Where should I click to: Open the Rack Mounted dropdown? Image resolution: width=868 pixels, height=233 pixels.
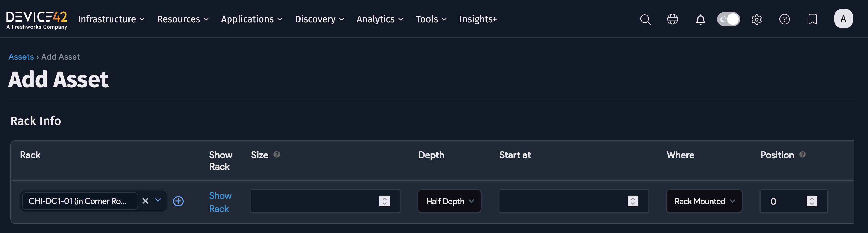coord(704,201)
